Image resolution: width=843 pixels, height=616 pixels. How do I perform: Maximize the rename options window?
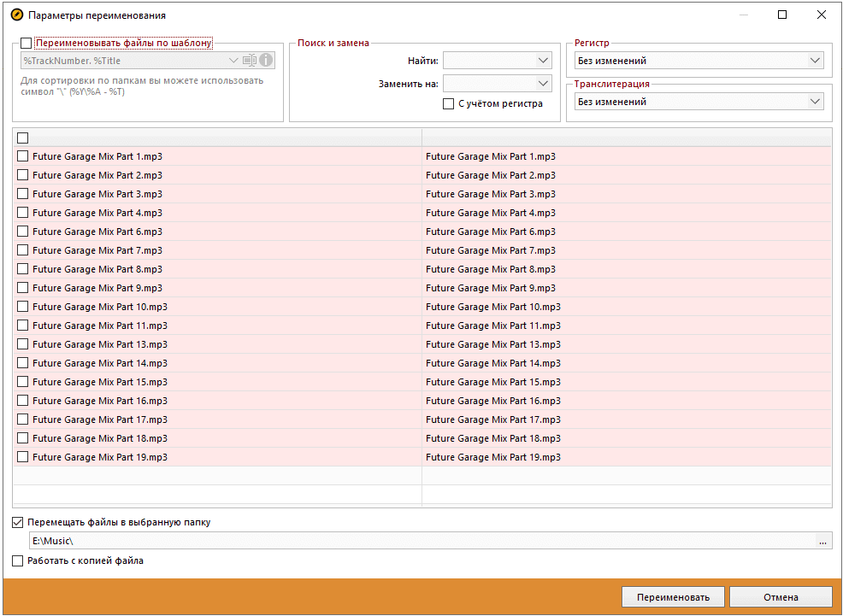[x=782, y=15]
